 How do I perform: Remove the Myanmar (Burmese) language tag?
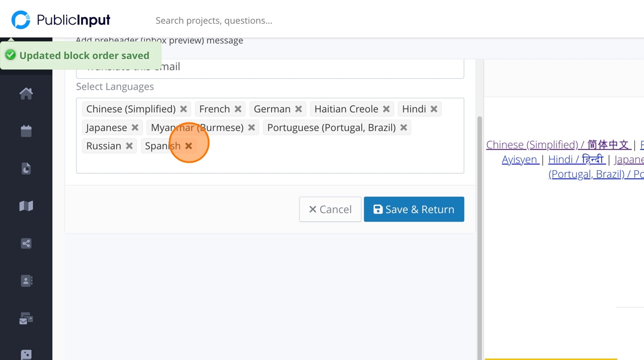pos(251,128)
